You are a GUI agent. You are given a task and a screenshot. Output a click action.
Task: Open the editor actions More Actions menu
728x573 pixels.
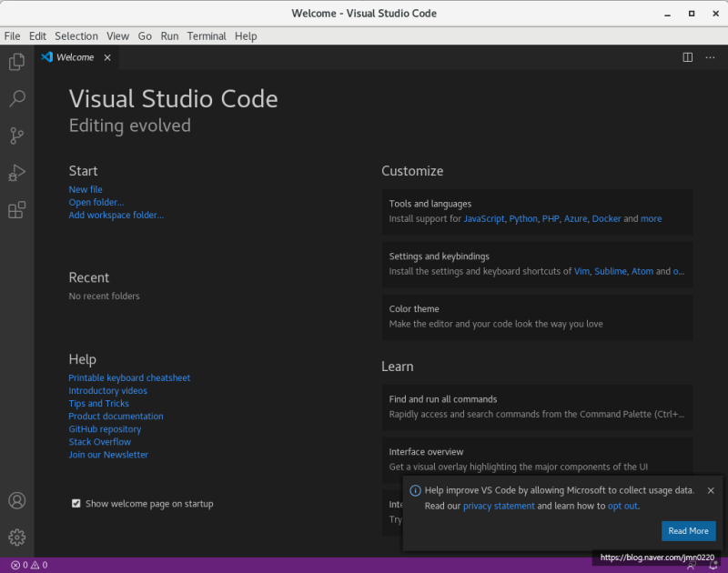pos(710,56)
